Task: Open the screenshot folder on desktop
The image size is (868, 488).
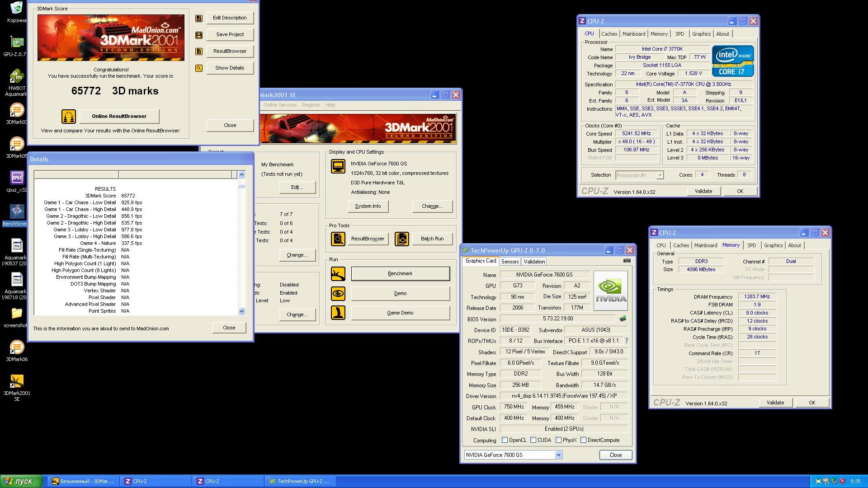Action: click(x=17, y=317)
